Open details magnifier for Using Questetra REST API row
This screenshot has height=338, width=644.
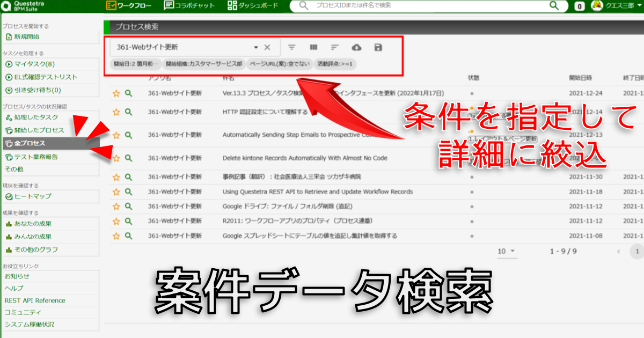click(x=128, y=192)
